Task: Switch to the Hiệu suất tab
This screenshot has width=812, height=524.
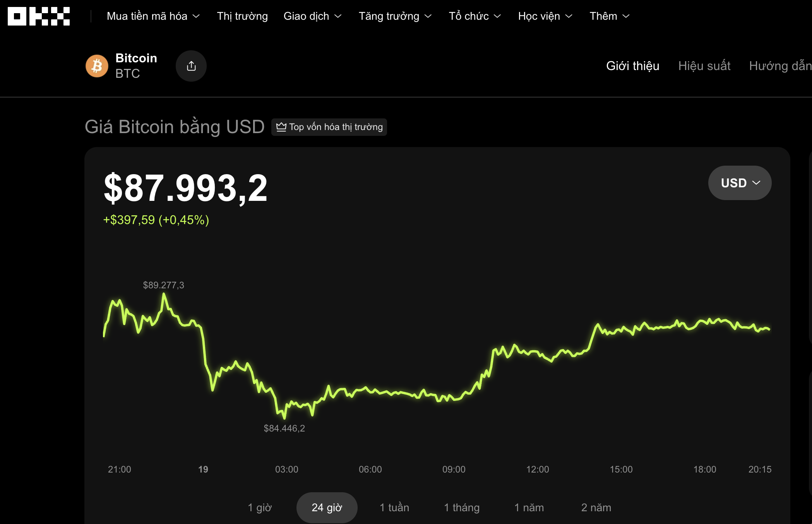Action: (x=704, y=66)
